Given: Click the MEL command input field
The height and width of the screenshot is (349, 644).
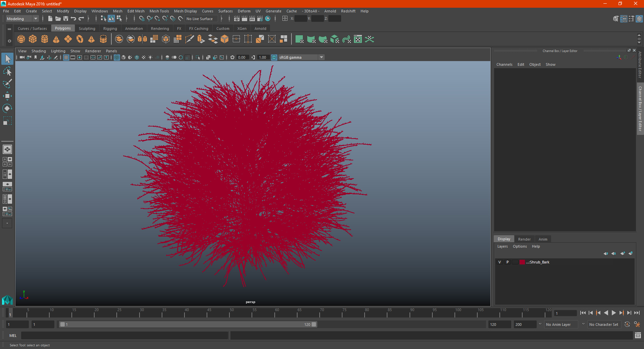Looking at the screenshot, I should [x=124, y=336].
